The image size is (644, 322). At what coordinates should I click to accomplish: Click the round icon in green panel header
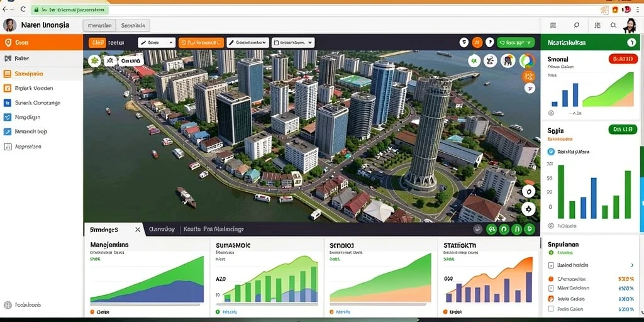tap(631, 42)
